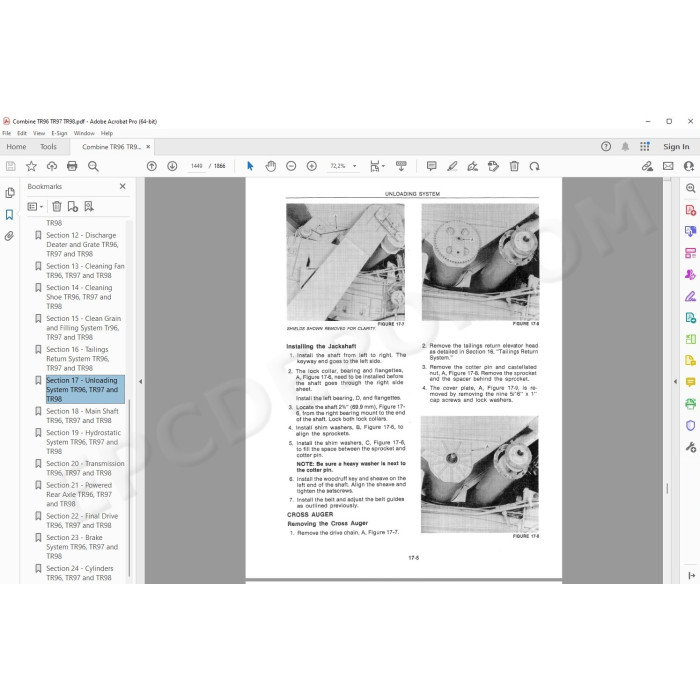Open the help question mark icon
This screenshot has width=700, height=700.
click(x=606, y=146)
